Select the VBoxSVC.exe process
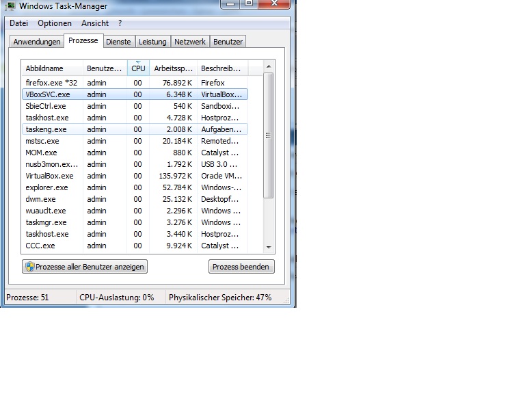The height and width of the screenshot is (420, 525). pos(135,94)
